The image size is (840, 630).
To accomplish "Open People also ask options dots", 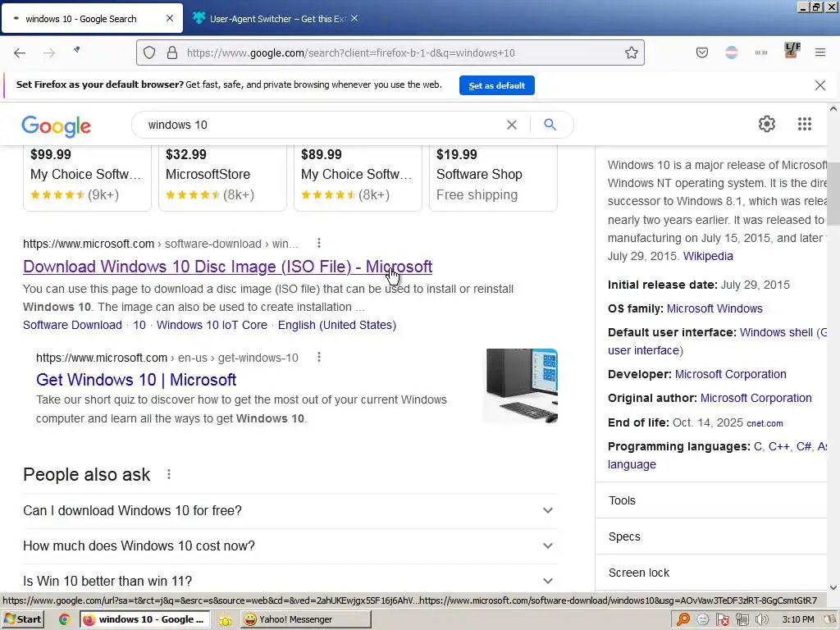I will click(169, 474).
